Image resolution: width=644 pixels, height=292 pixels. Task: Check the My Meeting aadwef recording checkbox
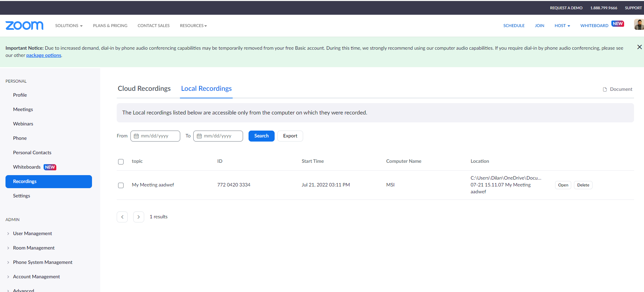coord(121,185)
